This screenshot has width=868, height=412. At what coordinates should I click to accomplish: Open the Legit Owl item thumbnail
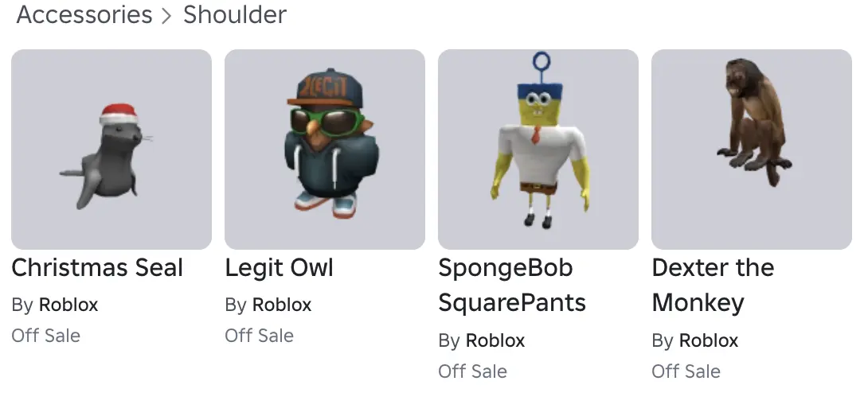click(325, 150)
